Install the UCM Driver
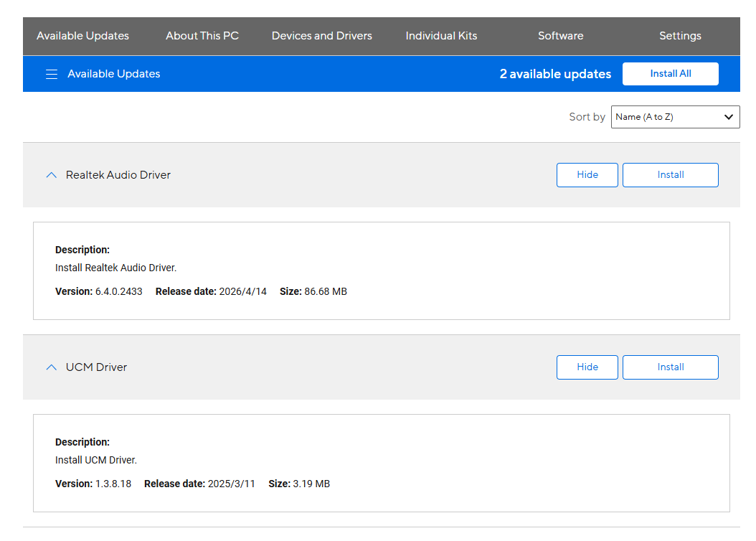 coord(670,367)
